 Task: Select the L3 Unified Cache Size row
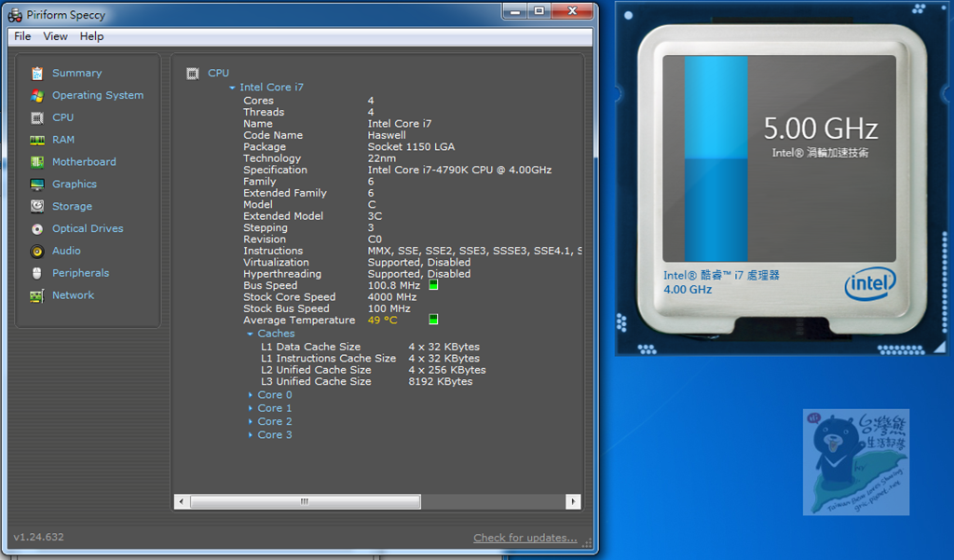[x=367, y=382]
